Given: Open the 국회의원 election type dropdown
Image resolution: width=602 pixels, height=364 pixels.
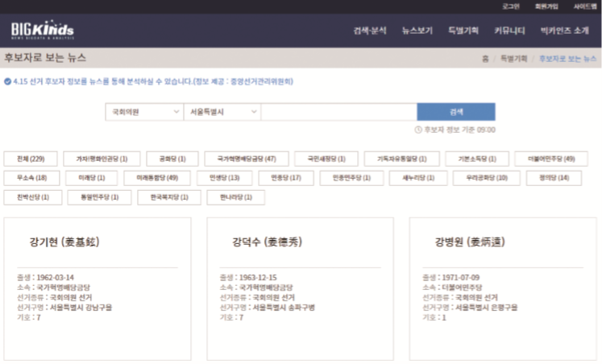Looking at the screenshot, I should 144,112.
